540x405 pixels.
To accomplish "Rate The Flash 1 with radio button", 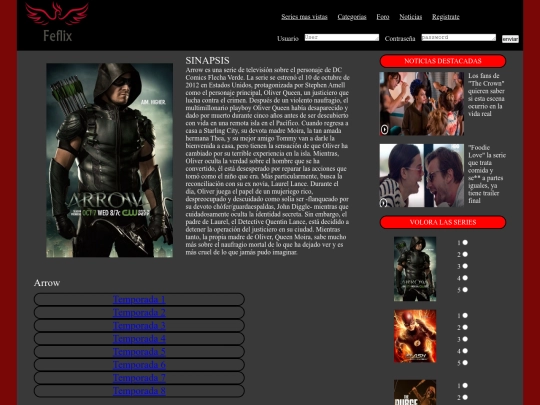I will coord(465,315).
